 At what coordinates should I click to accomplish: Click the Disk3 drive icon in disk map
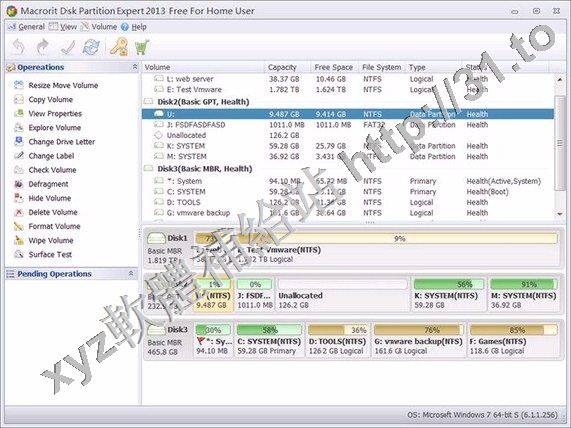(x=156, y=330)
